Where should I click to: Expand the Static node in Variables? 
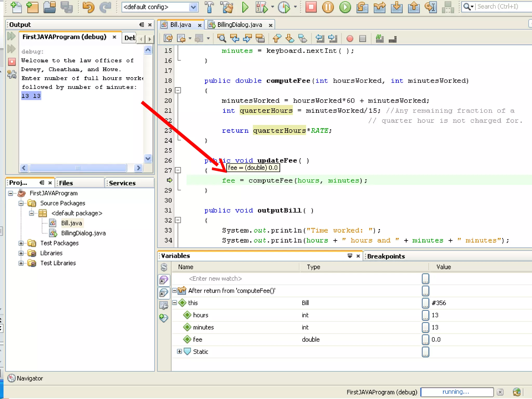point(179,351)
